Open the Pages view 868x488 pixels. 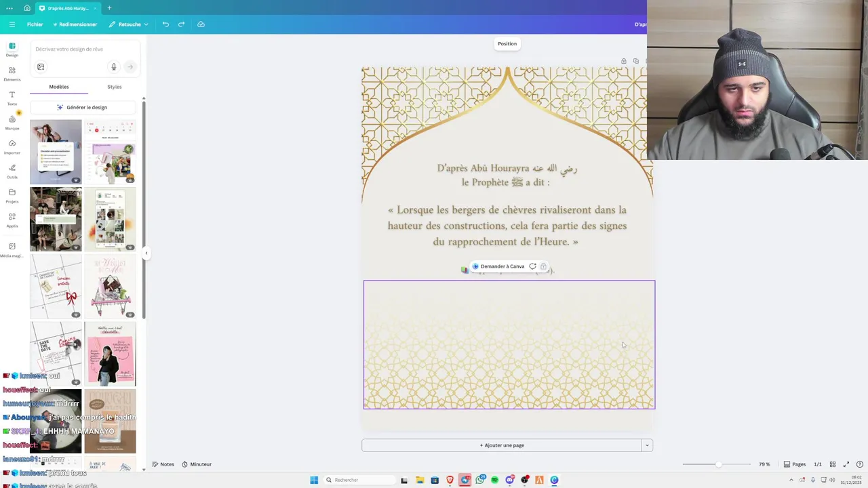point(795,464)
